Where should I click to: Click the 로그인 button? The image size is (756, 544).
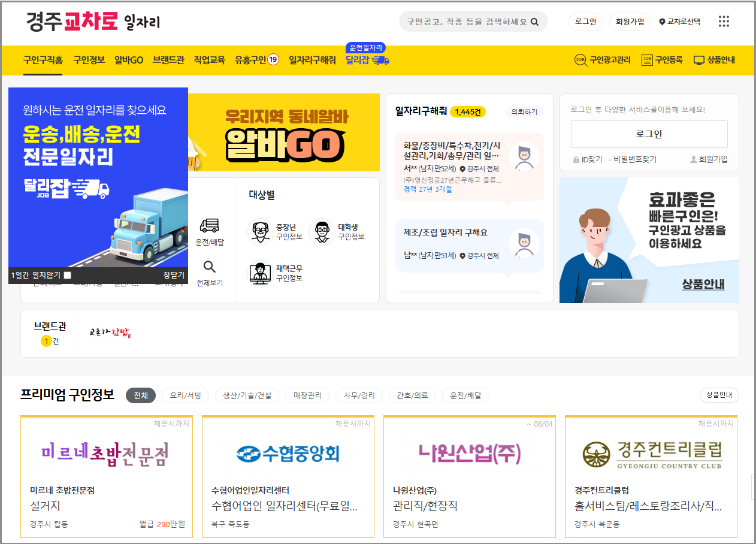(585, 21)
